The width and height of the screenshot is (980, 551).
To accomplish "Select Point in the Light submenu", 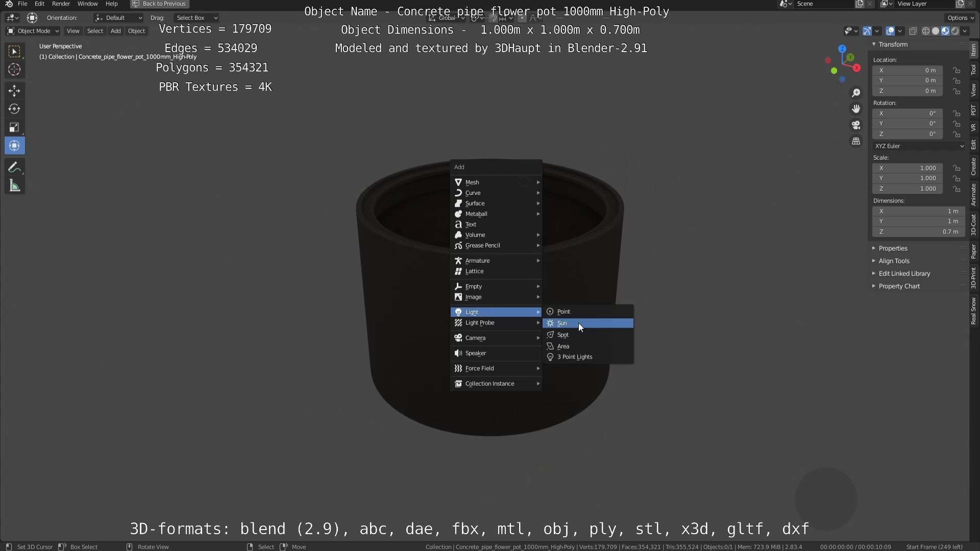I will [x=588, y=311].
